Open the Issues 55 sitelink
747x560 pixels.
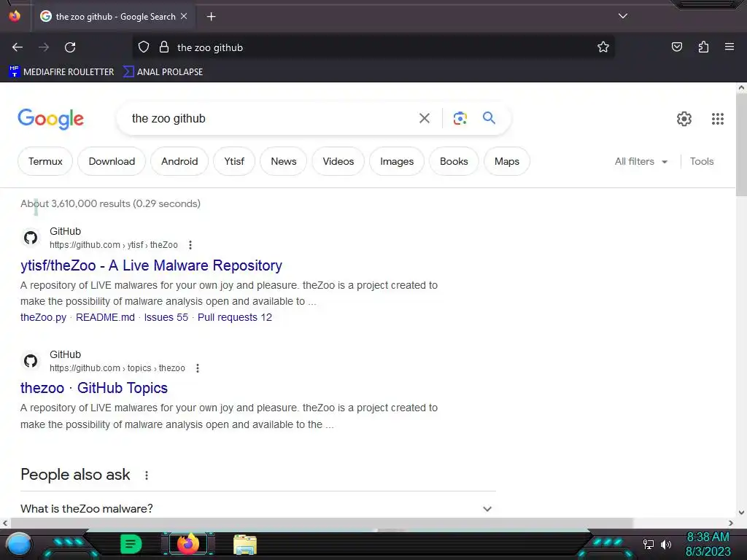(166, 317)
